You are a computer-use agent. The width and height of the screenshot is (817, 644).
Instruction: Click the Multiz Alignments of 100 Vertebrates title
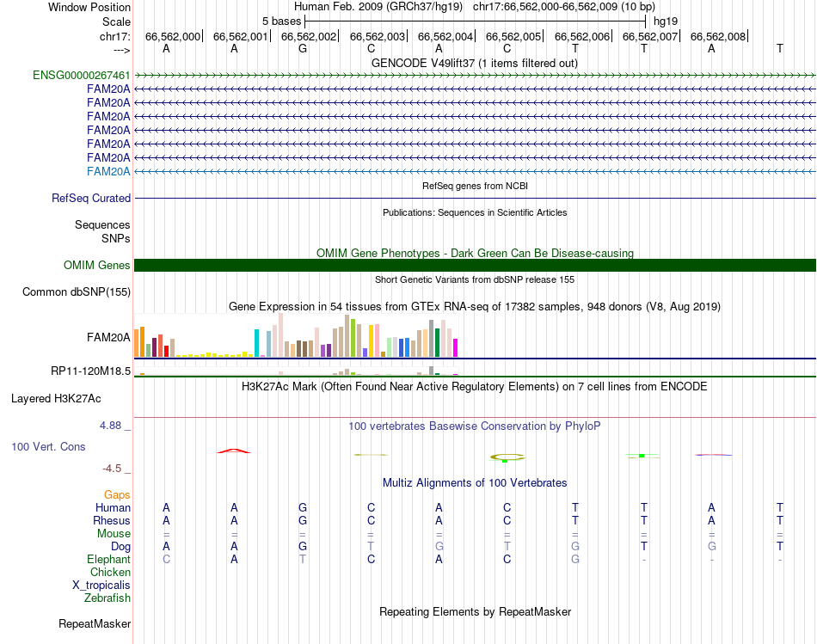pos(475,483)
